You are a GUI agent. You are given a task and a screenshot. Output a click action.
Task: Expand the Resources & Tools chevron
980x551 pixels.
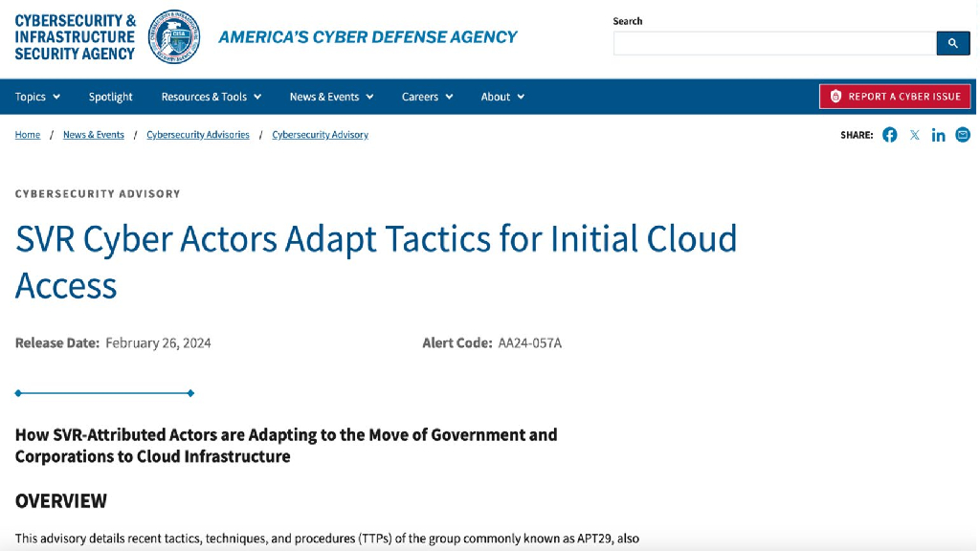[257, 97]
